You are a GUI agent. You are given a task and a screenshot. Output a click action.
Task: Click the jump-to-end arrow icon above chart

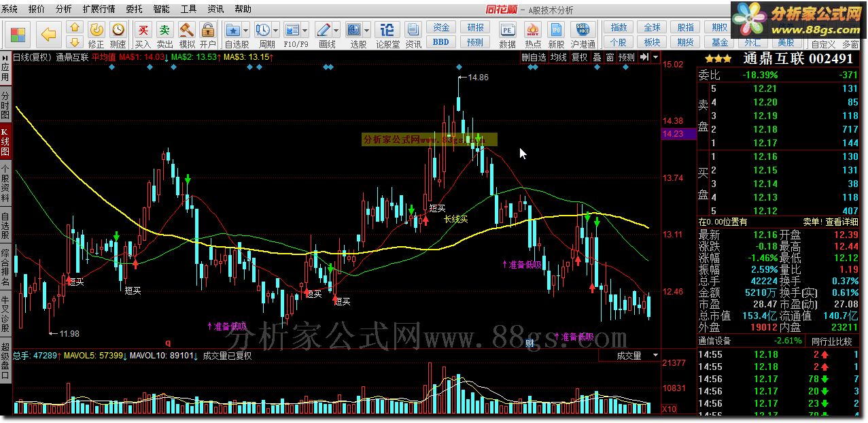click(x=644, y=58)
